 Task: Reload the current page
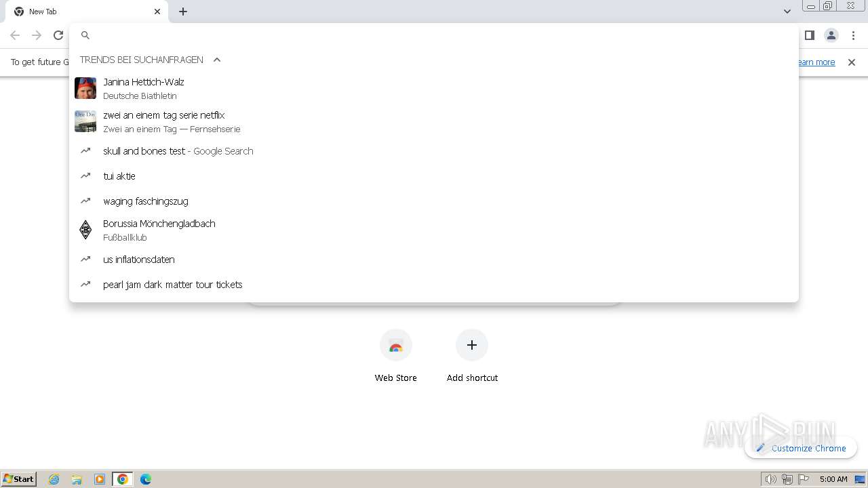[58, 35]
